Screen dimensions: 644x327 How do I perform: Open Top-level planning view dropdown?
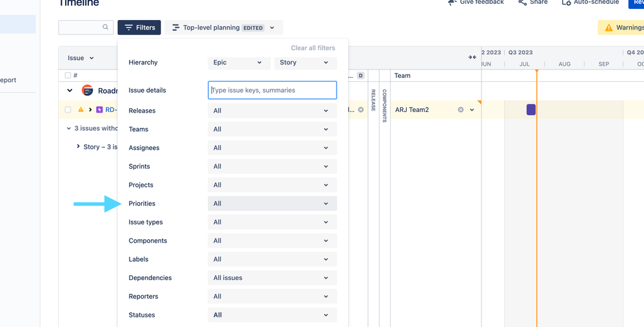coord(224,28)
